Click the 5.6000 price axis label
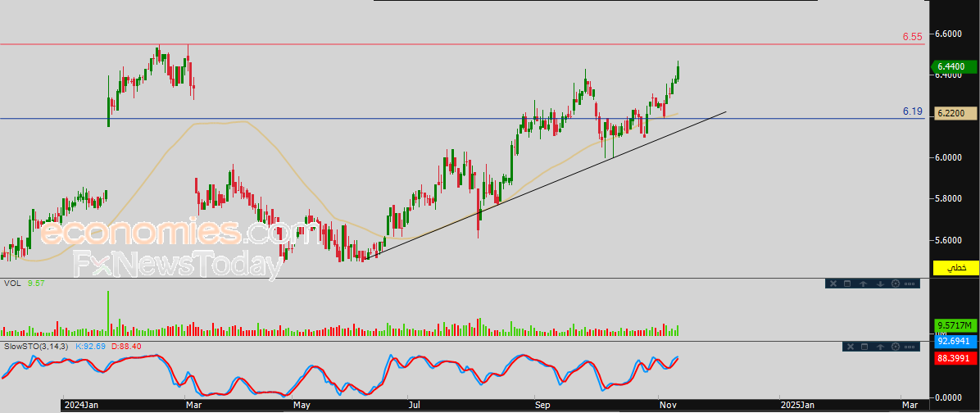This screenshot has width=980, height=413. coord(950,241)
